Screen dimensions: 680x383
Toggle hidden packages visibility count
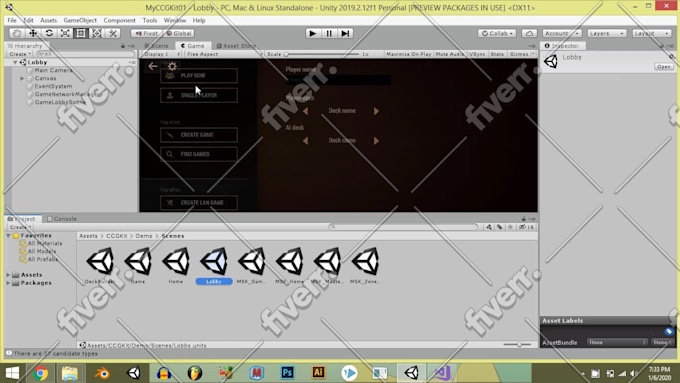[x=527, y=227]
